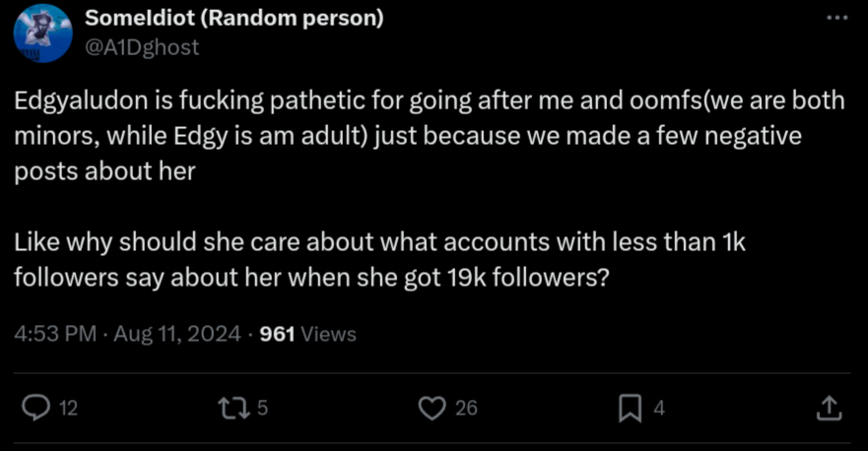This screenshot has width=868, height=451.
Task: Open the three-dot more options menu
Action: (835, 18)
